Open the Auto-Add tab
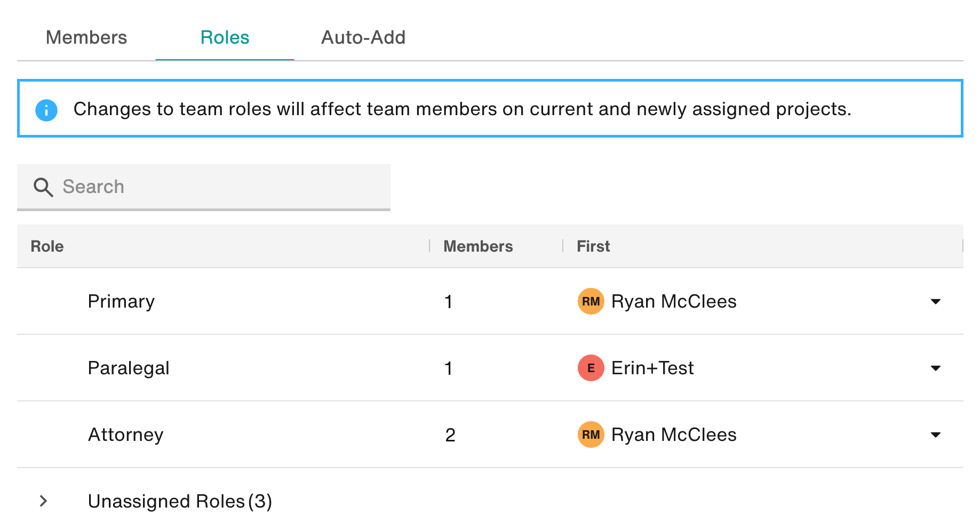Screen dimensions: 980x531 coord(363,37)
